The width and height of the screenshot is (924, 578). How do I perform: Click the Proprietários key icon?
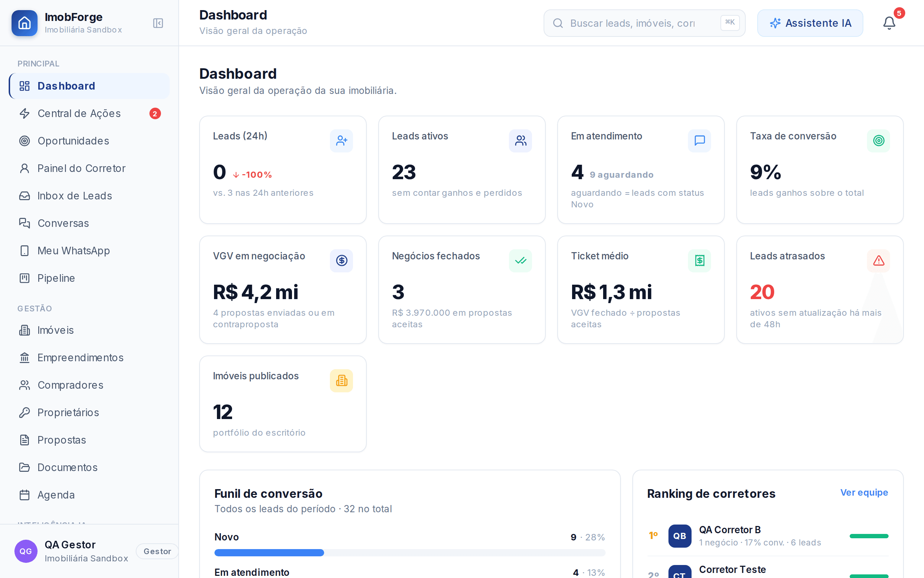click(25, 413)
